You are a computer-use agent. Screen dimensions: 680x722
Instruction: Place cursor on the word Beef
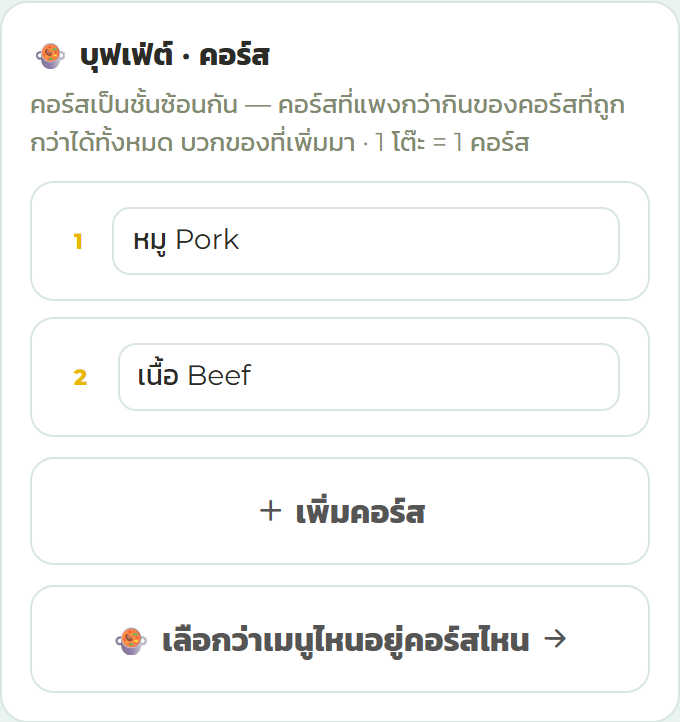pos(219,375)
